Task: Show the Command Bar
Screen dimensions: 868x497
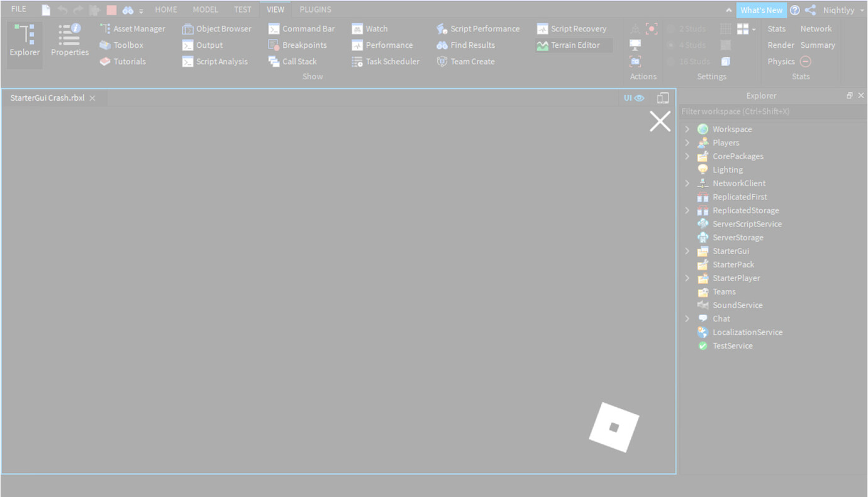Action: tap(302, 29)
